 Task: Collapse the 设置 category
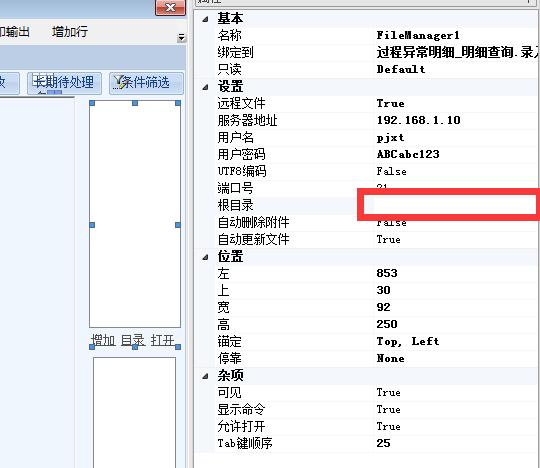coord(205,87)
